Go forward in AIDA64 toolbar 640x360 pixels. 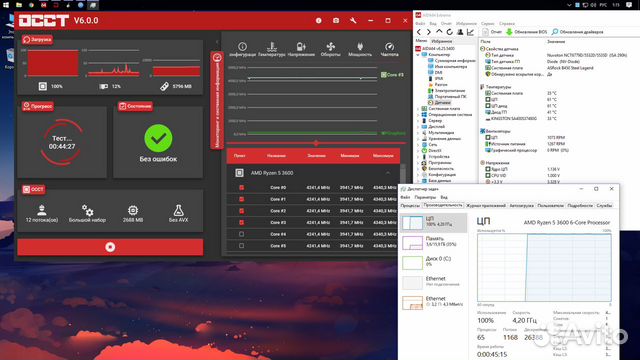click(x=429, y=32)
